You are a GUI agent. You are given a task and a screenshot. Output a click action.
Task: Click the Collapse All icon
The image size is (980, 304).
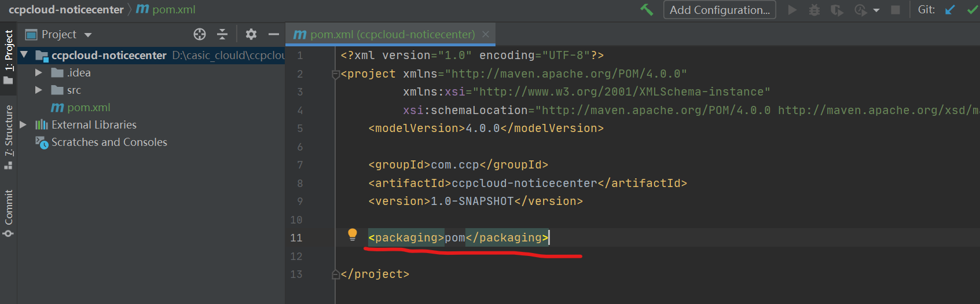point(222,34)
